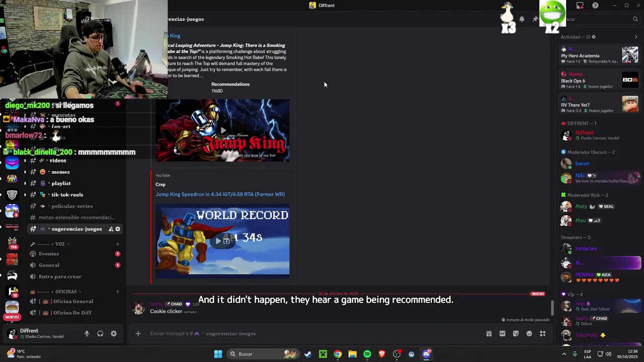Open Discord help question mark
The height and width of the screenshot is (362, 644).
595,6
